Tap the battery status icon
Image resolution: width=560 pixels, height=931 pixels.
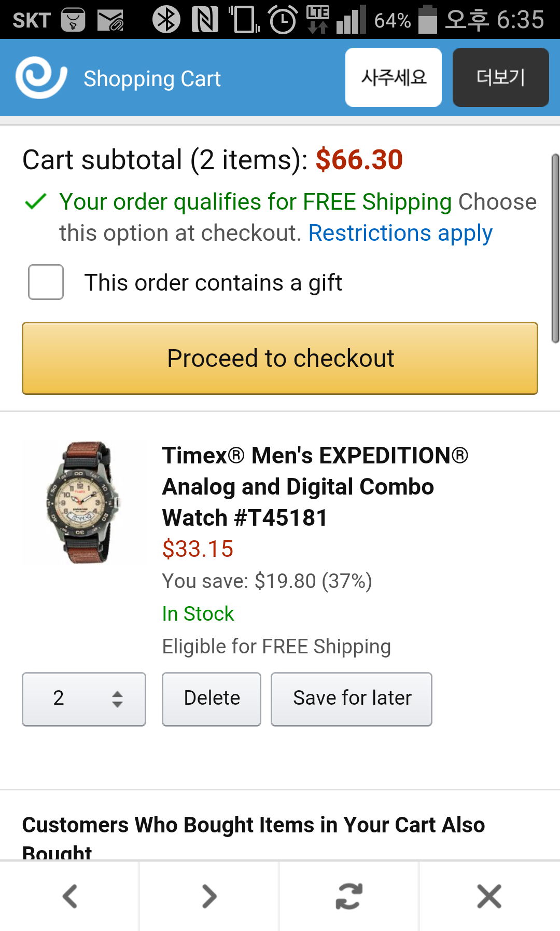tap(428, 20)
